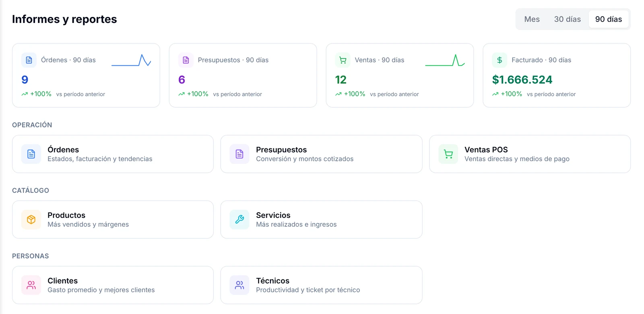Click 'Estados, facturación y tendencias' description
644x314 pixels.
click(x=100, y=159)
